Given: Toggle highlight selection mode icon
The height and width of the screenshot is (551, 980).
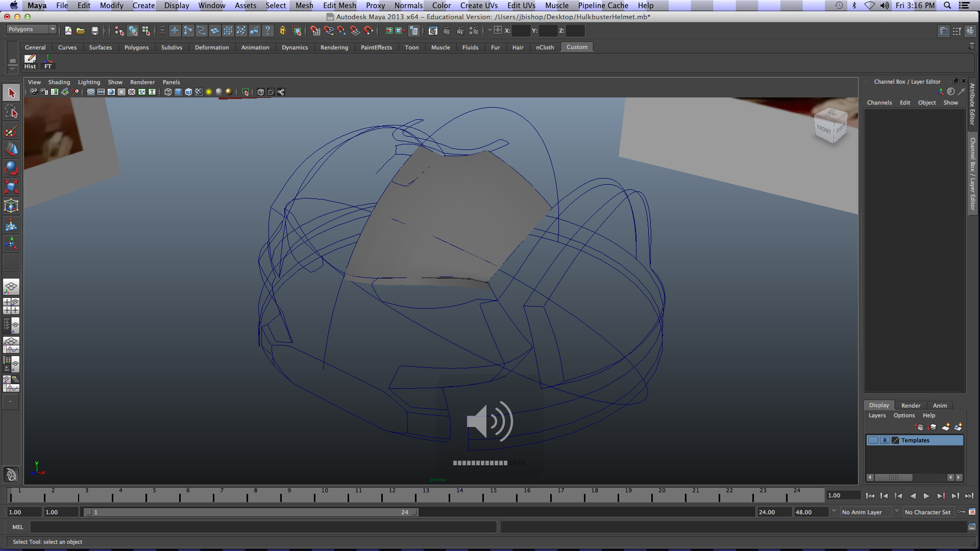Looking at the screenshot, I should 296,31.
